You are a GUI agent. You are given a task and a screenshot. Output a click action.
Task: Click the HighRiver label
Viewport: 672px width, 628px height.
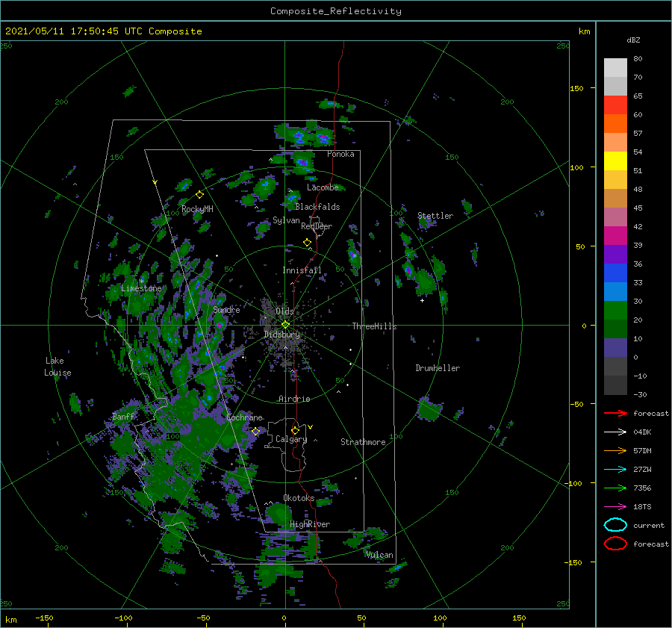pyautogui.click(x=309, y=524)
